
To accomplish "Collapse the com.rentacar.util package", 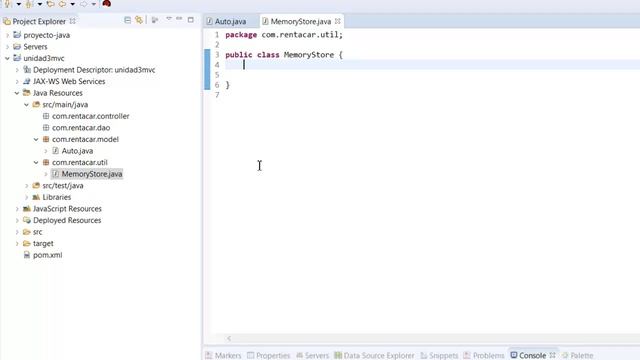I will [x=36, y=162].
